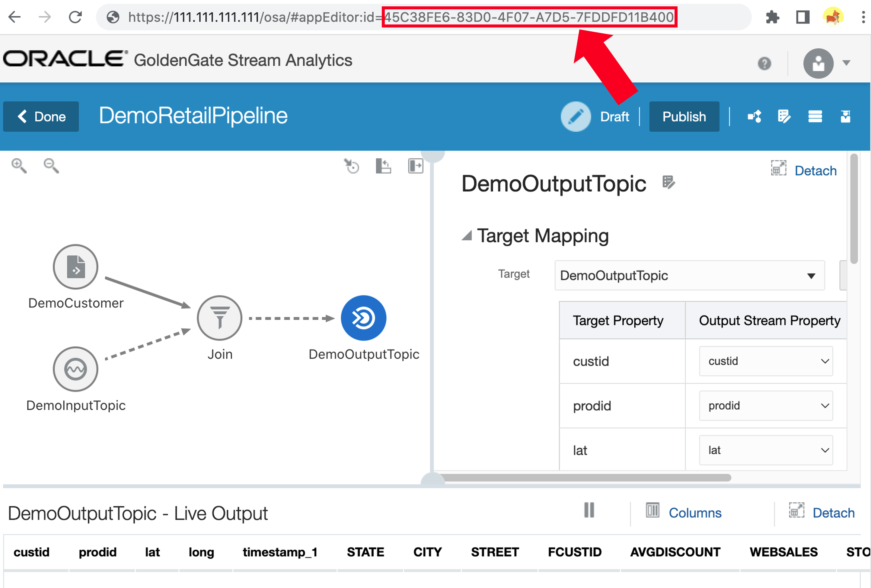This screenshot has width=871, height=588.
Task: Reset the canvas view to fit
Action: coord(351,166)
